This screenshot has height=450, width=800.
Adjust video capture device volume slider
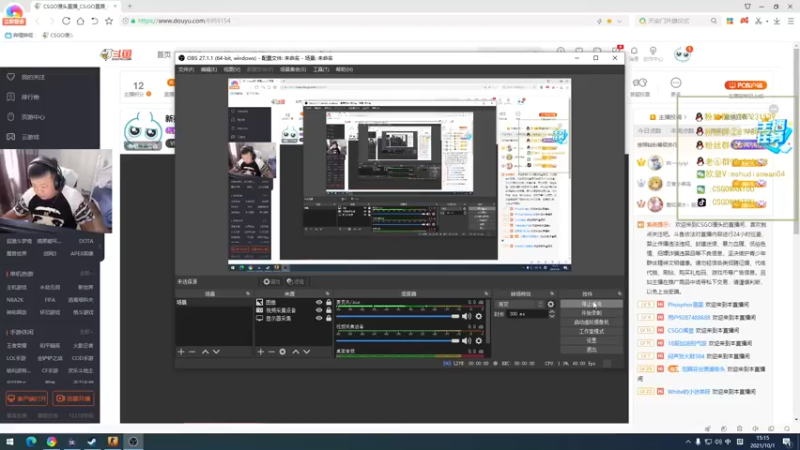pyautogui.click(x=397, y=341)
